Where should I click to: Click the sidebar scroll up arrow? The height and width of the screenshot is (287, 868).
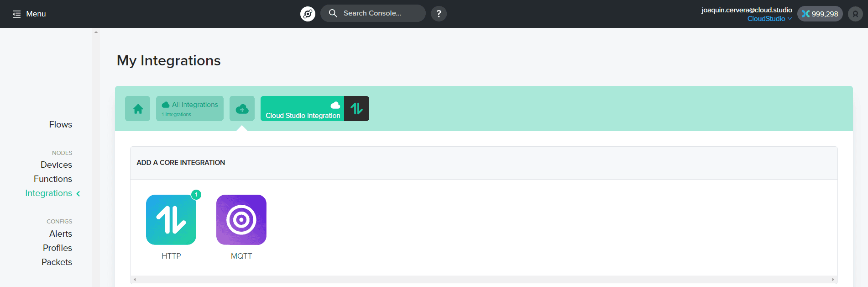[96, 32]
